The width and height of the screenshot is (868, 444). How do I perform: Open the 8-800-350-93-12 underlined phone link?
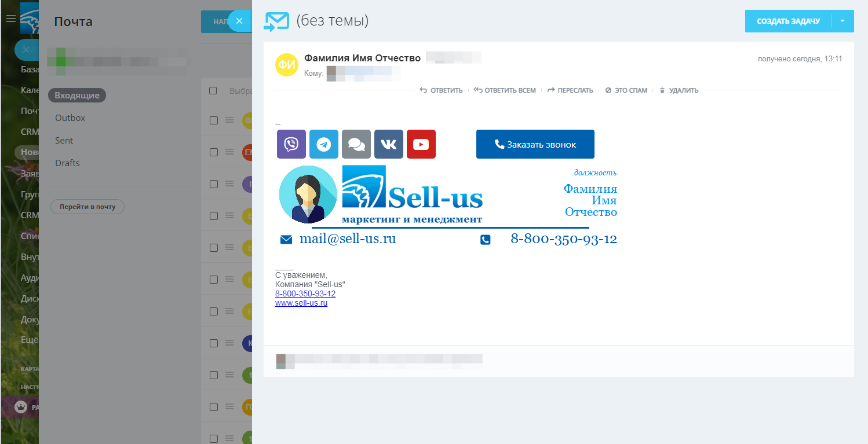click(305, 293)
